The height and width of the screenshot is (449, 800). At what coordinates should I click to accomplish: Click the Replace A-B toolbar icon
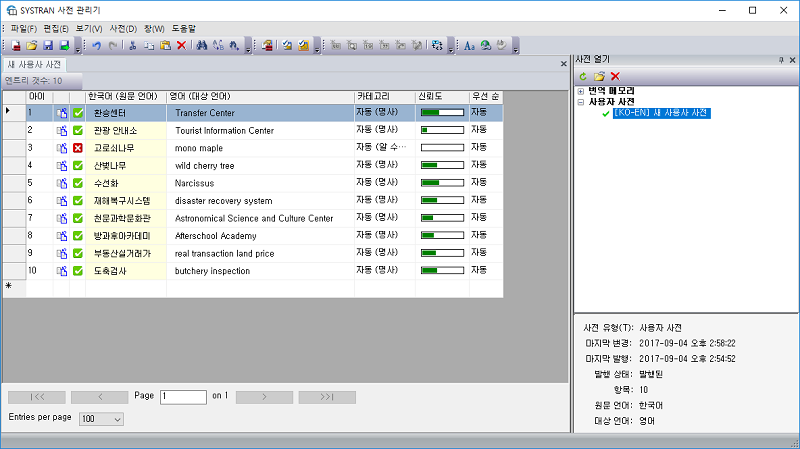218,45
